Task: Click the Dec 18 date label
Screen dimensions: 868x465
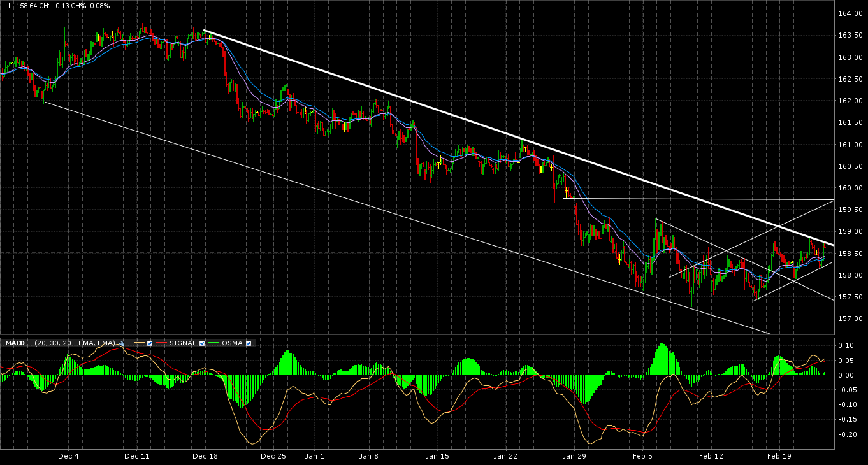Action: click(x=205, y=456)
